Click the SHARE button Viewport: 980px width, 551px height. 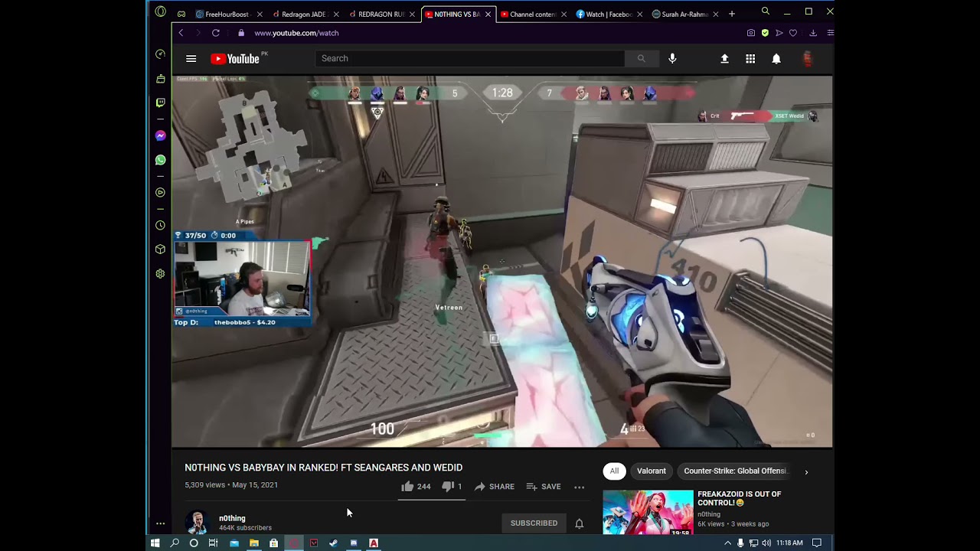click(x=494, y=487)
